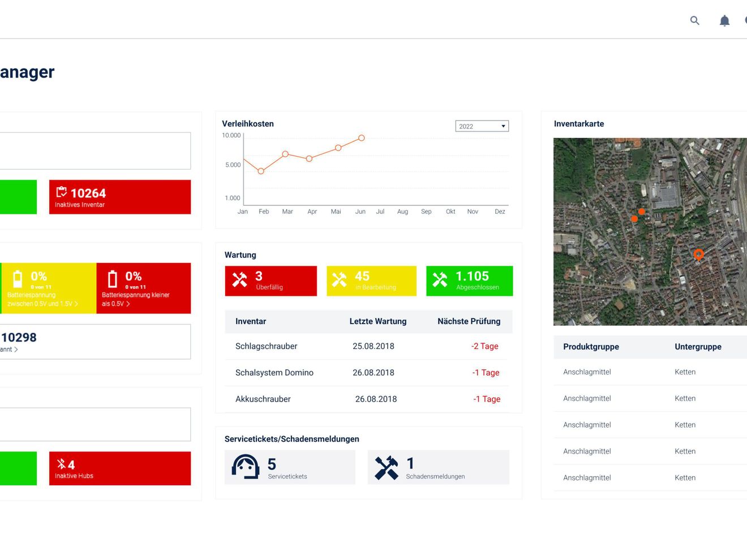
Task: Click the orange ring marker on map
Action: 699,255
